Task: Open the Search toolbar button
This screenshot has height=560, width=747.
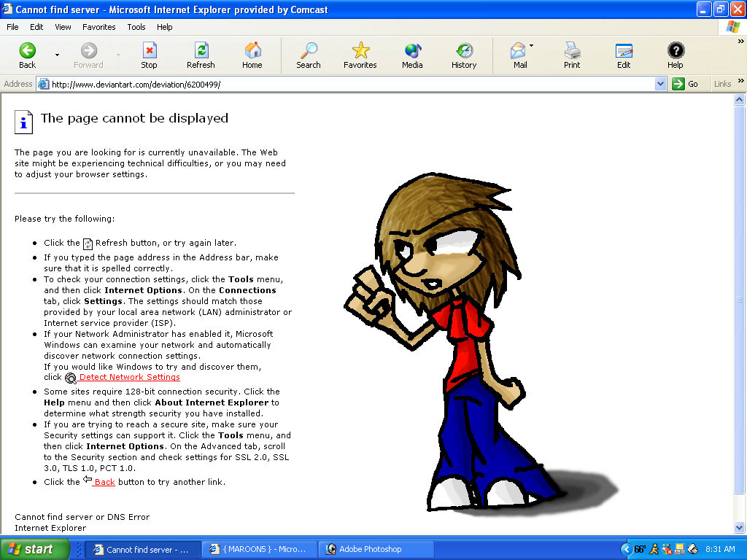Action: click(309, 55)
